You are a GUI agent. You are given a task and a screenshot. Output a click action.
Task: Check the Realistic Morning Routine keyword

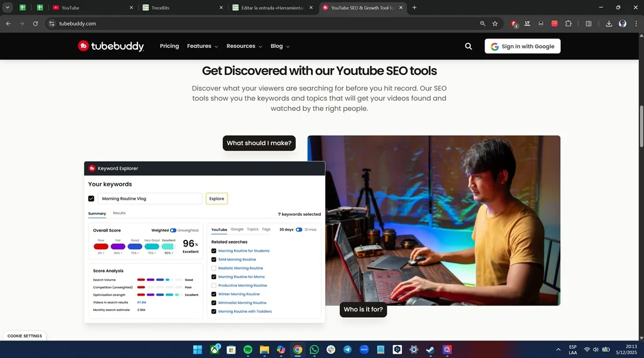[214, 268]
